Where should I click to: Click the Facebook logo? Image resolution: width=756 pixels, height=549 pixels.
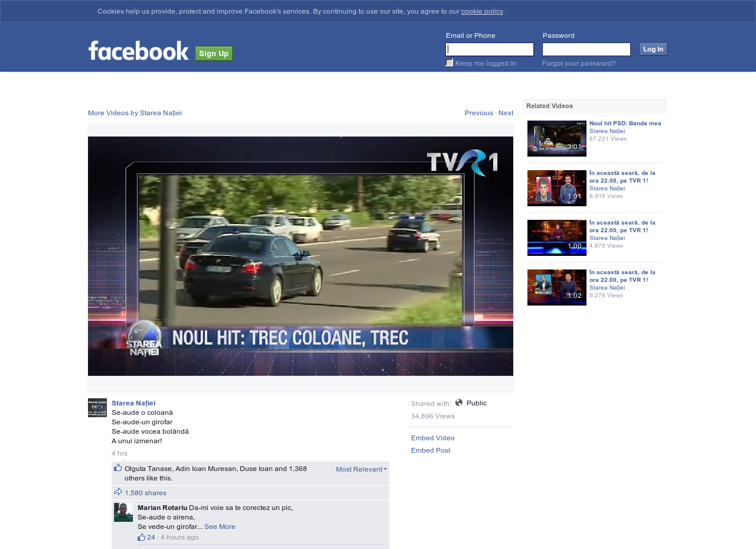click(x=138, y=51)
